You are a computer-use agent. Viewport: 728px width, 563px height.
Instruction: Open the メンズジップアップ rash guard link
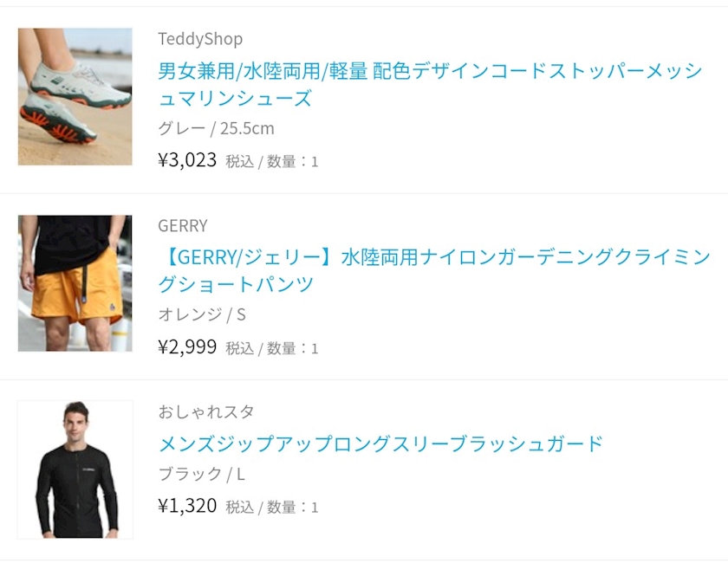click(380, 444)
